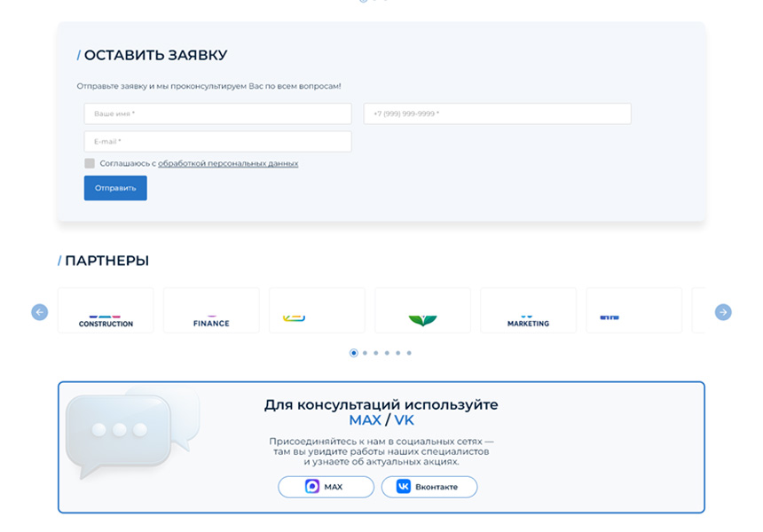Image resolution: width=763 pixels, height=532 pixels.
Task: Tick the personal data consent checkbox
Action: pyautogui.click(x=90, y=163)
